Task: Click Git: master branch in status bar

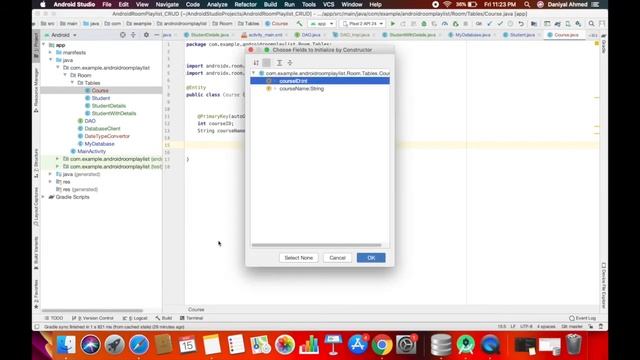Action: click(x=571, y=327)
